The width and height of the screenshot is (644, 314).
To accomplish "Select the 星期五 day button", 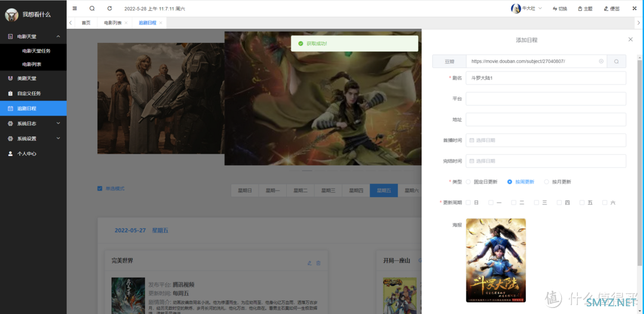I will coord(384,191).
